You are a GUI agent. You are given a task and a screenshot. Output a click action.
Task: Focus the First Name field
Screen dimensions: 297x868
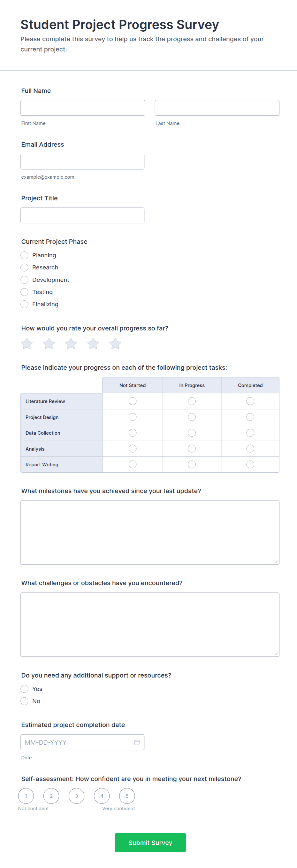pyautogui.click(x=83, y=108)
